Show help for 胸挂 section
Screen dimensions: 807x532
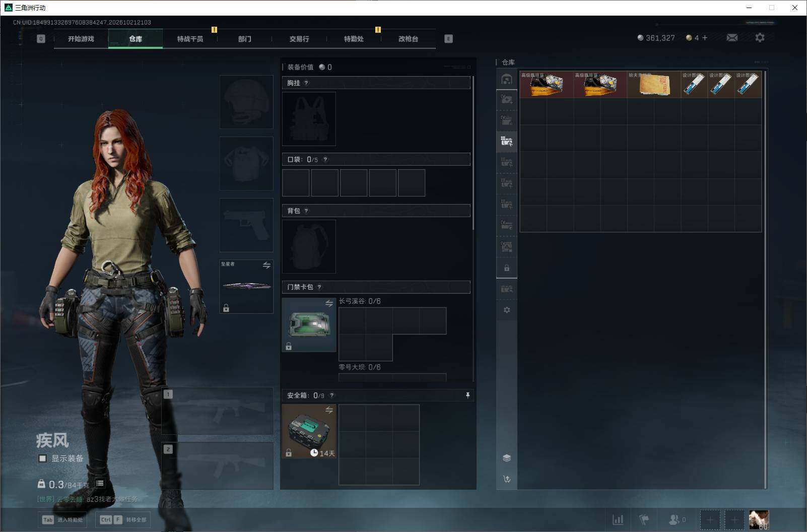(306, 83)
